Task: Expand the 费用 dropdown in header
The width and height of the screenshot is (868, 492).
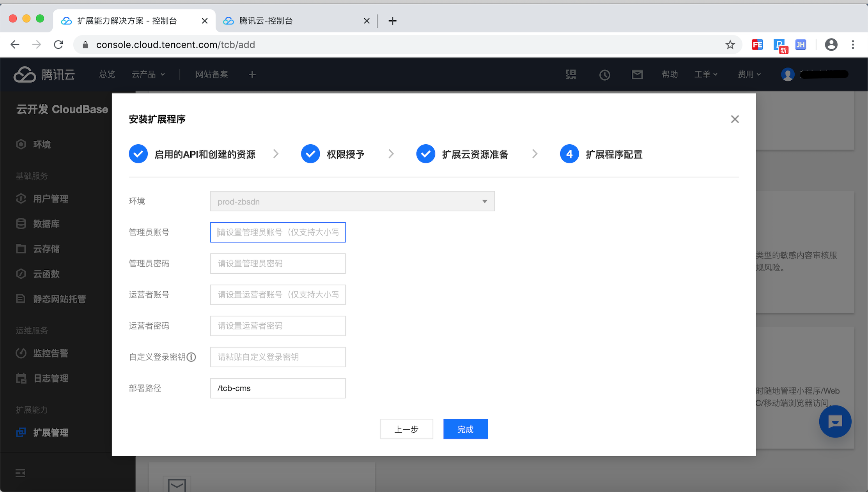Action: pos(749,74)
